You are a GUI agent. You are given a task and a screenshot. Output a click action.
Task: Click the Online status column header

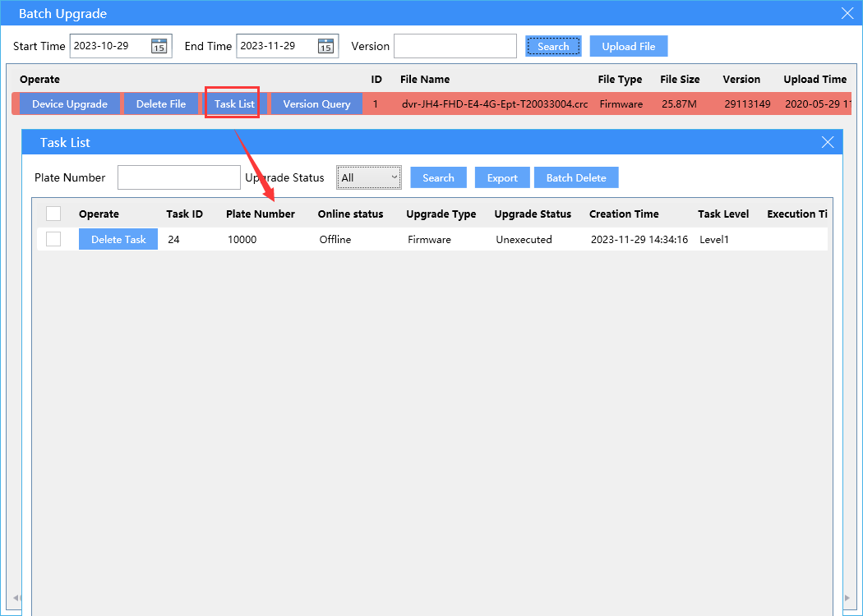[x=350, y=214]
